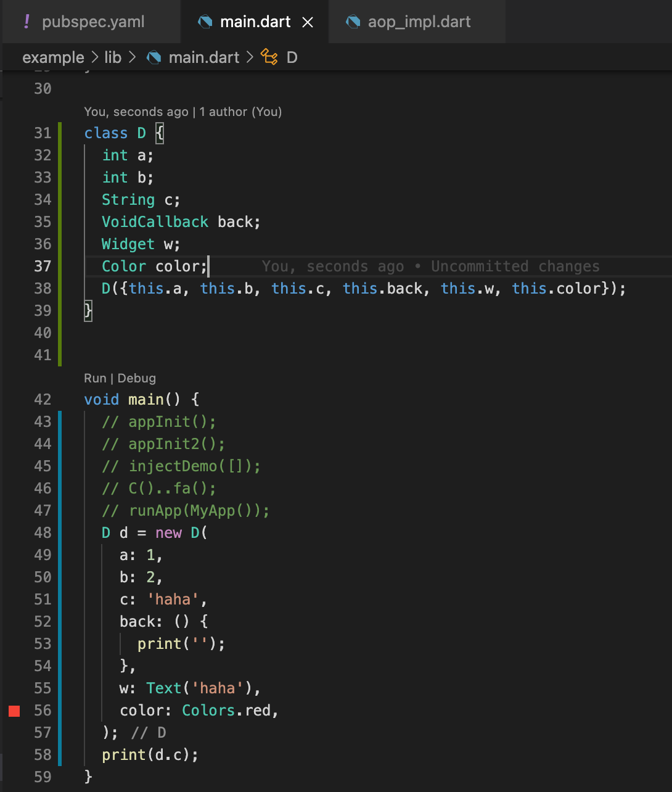Image resolution: width=672 pixels, height=792 pixels.
Task: Click the '// injectDemo([]);' comment
Action: (181, 466)
